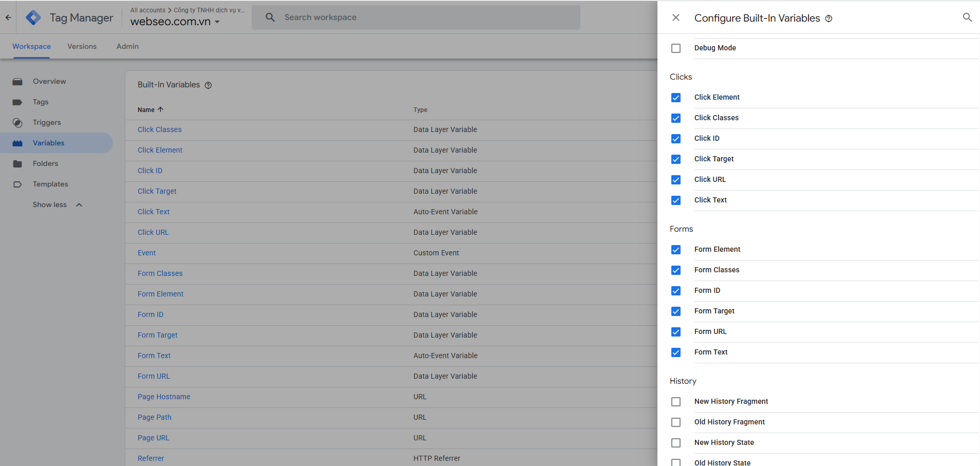The height and width of the screenshot is (466, 980).
Task: Click the Name column header
Action: (146, 109)
